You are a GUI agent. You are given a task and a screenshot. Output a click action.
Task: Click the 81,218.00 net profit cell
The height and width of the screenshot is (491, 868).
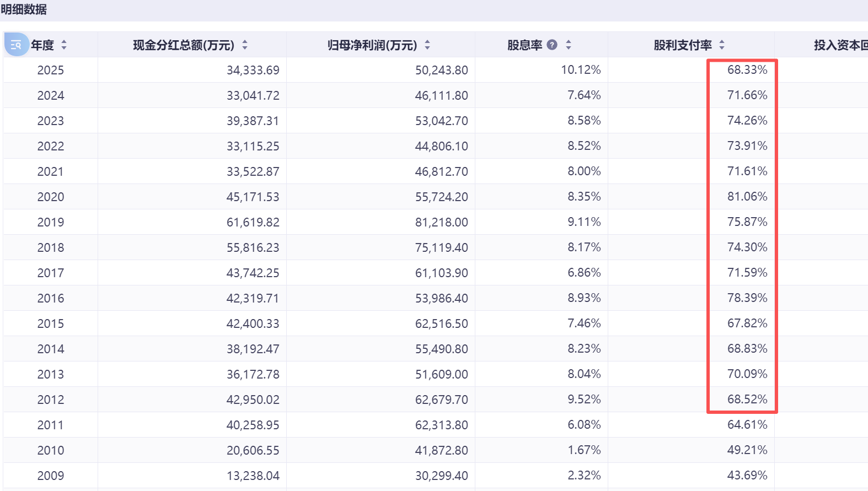pos(441,222)
